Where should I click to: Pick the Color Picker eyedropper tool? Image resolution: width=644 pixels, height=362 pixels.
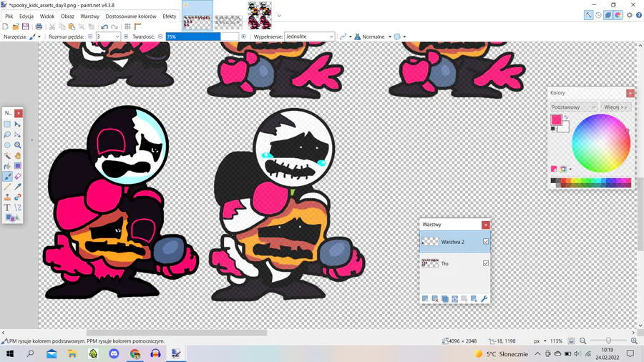18,187
